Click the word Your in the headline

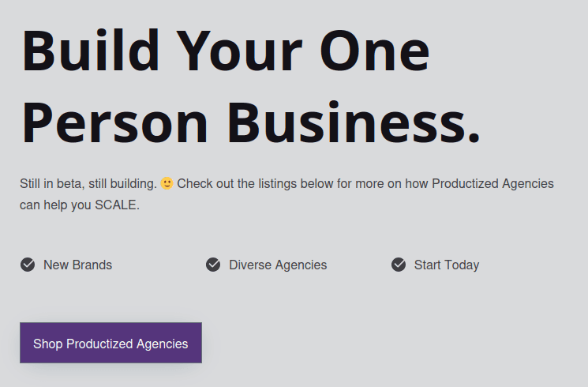(248, 49)
